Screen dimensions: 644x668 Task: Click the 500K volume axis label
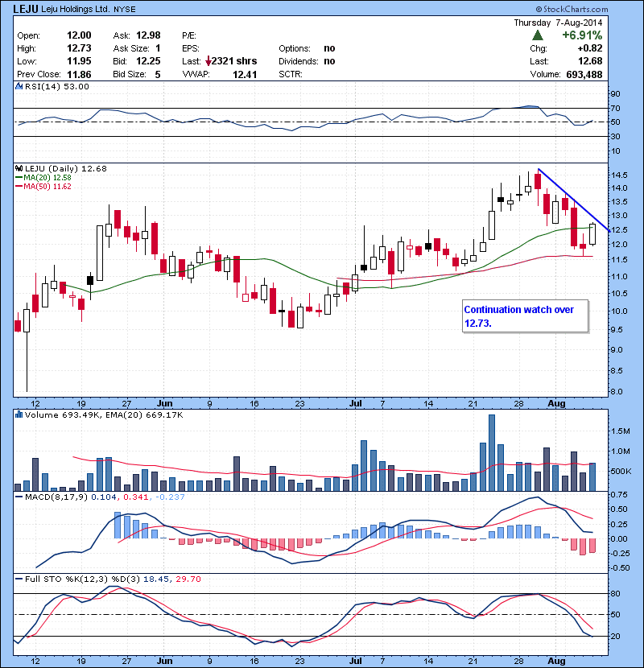coord(621,471)
